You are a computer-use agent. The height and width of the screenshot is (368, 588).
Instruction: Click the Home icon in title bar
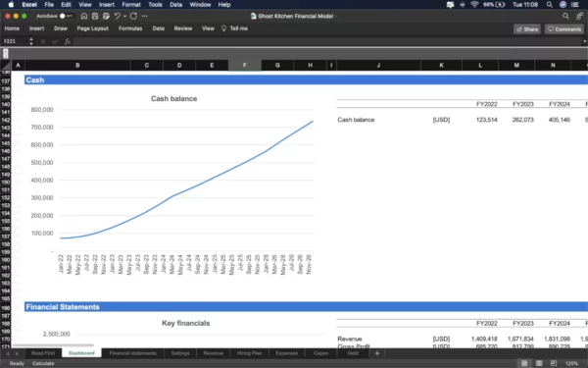coord(84,16)
